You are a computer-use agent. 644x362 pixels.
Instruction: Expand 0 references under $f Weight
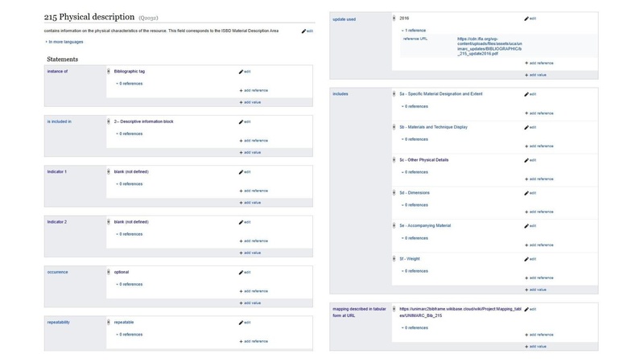pyautogui.click(x=415, y=271)
